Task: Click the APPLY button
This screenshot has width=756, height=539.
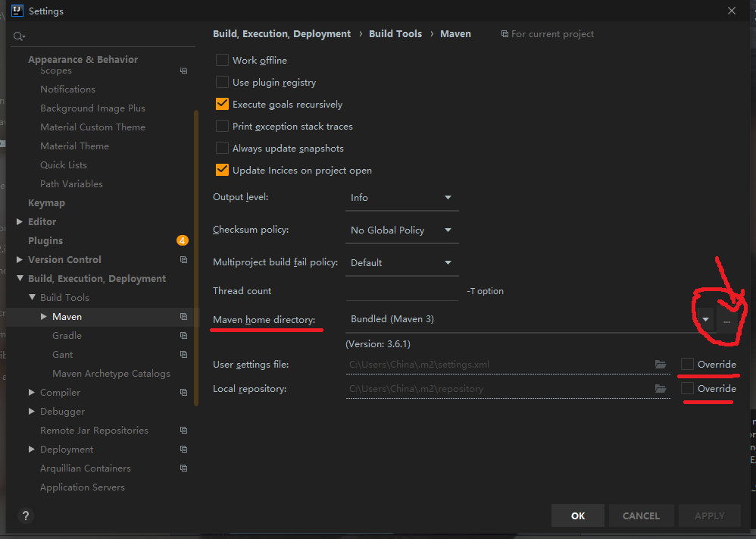Action: [710, 515]
